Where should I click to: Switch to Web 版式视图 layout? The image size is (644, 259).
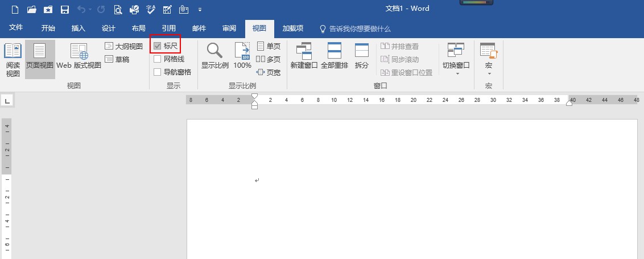(79, 57)
